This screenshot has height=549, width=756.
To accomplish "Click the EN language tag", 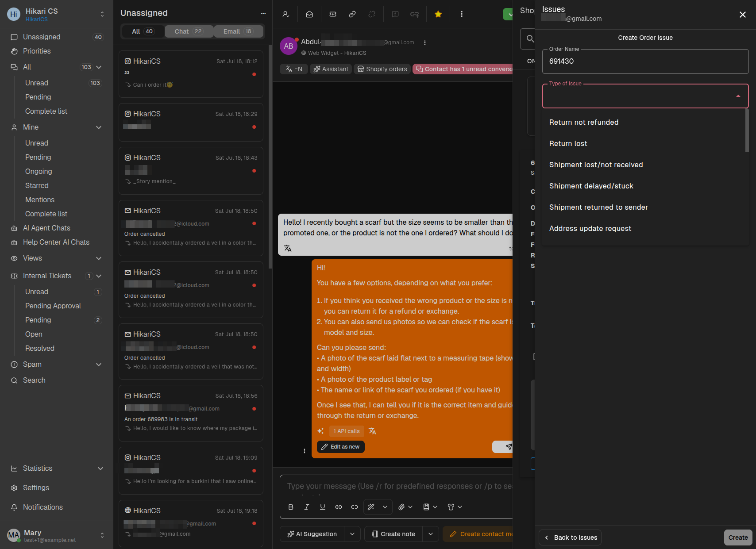I will coord(294,69).
